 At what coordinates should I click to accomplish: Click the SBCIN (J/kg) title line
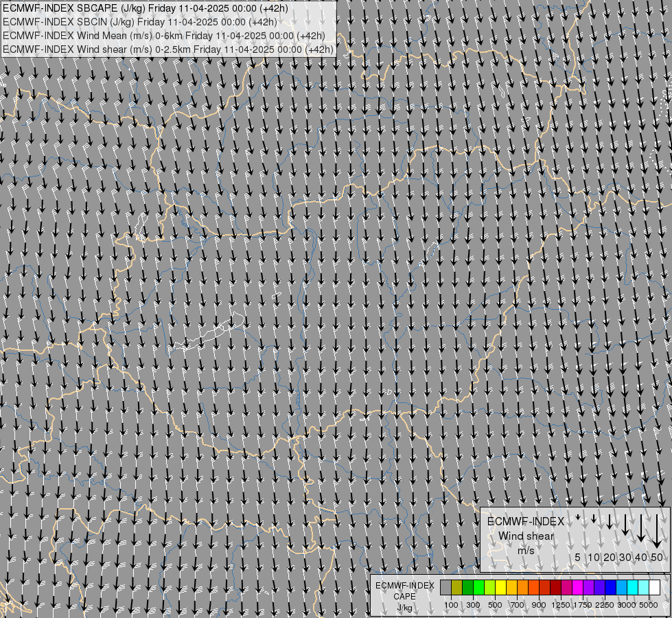[x=140, y=22]
